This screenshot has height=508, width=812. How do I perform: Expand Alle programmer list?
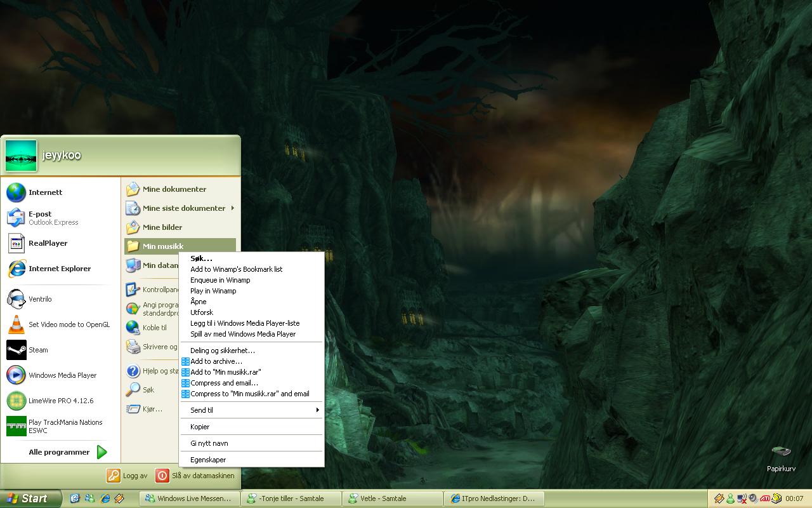click(68, 452)
